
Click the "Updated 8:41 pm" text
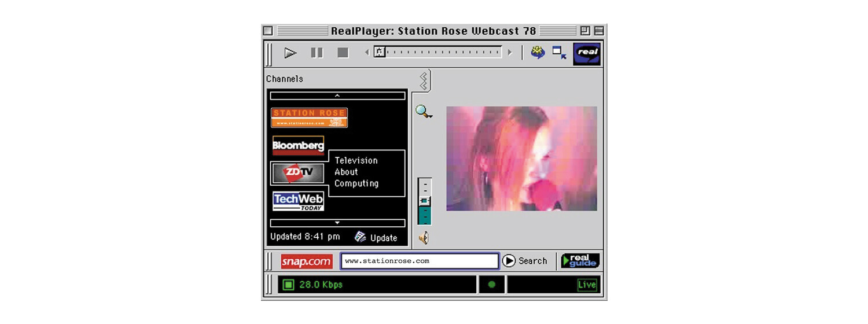(x=305, y=237)
